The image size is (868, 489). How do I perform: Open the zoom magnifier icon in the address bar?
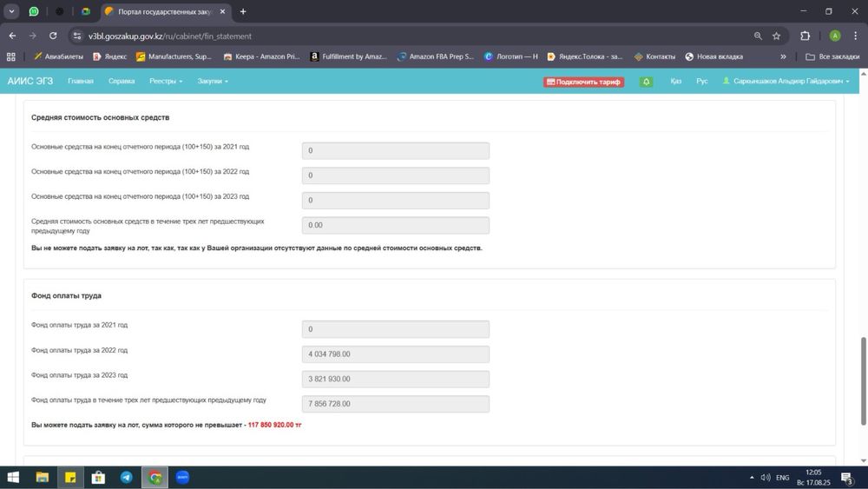[758, 36]
